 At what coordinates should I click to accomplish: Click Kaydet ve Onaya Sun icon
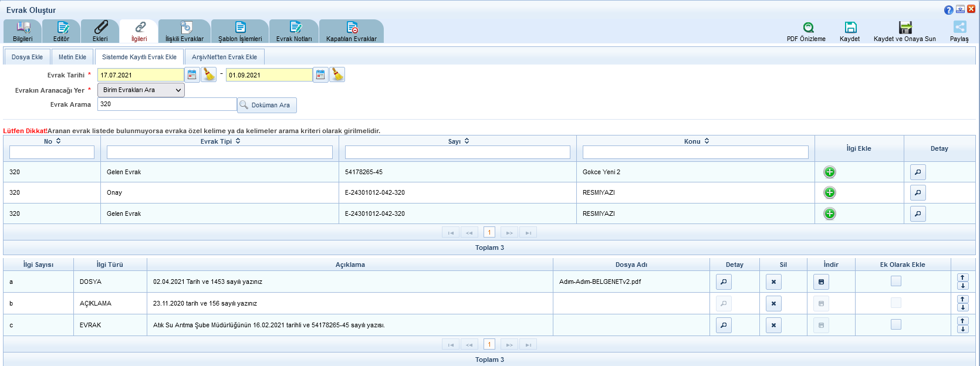click(x=905, y=28)
